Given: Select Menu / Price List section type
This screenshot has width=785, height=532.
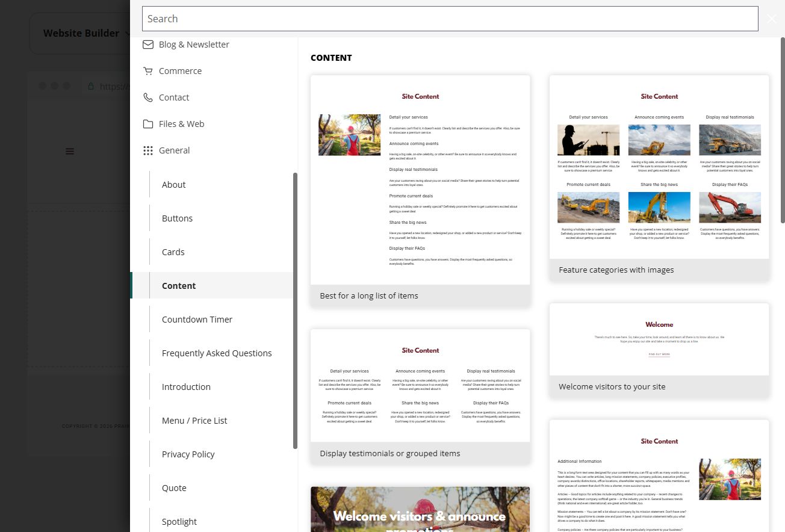Looking at the screenshot, I should coord(194,421).
